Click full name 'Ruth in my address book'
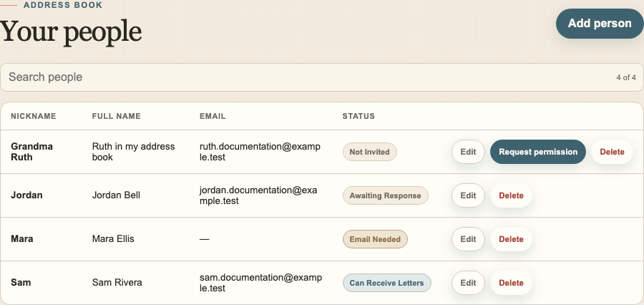Screen dimensions: 644x305 click(134, 152)
